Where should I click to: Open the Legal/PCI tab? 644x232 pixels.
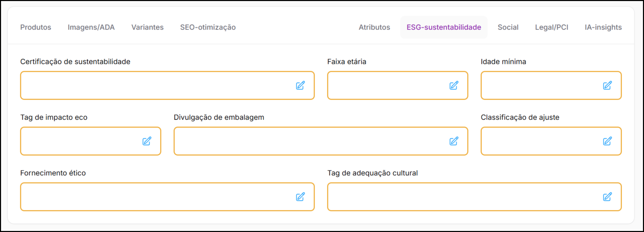(552, 27)
